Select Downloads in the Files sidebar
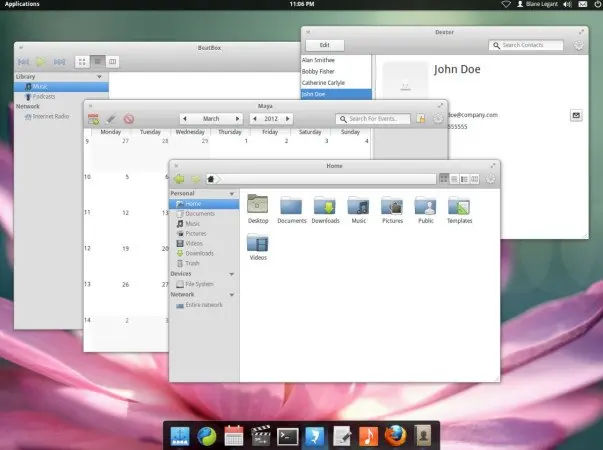603x450 pixels. [199, 253]
